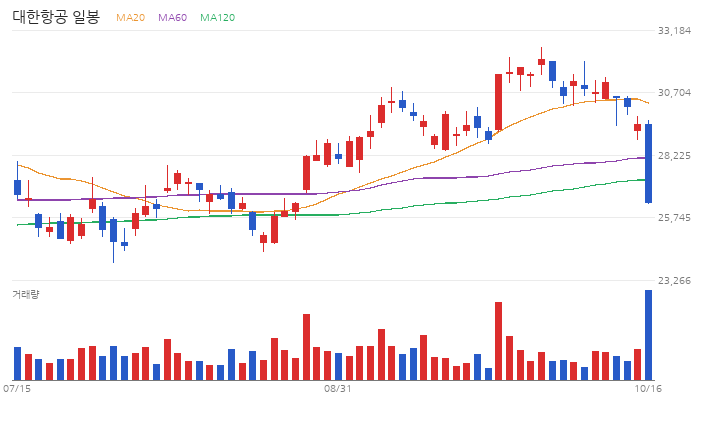
Task: Click the 거래량 volume label
Action: (26, 294)
